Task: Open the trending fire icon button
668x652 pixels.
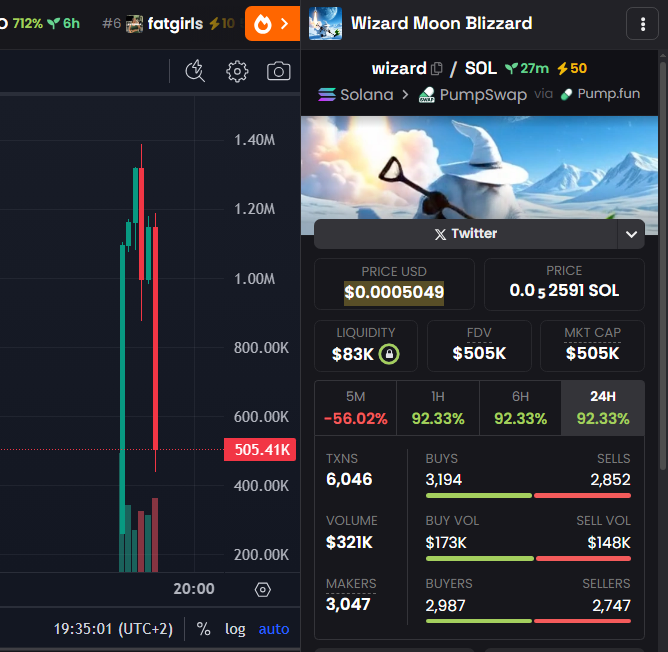Action: click(272, 23)
